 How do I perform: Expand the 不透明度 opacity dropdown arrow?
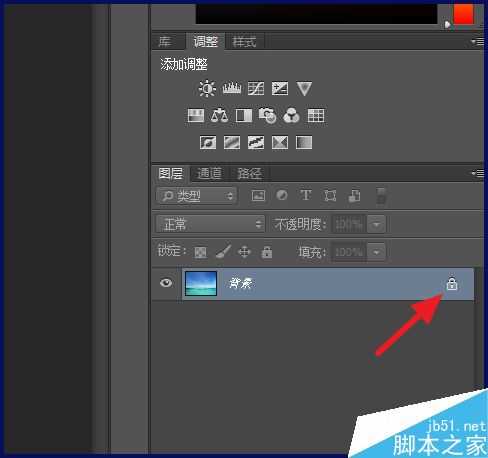tap(376, 224)
